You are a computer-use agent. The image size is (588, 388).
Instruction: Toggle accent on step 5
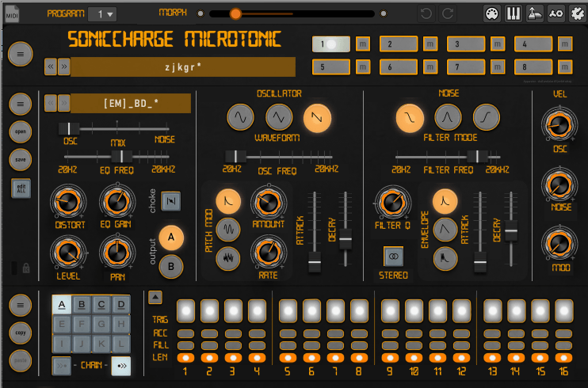(288, 333)
